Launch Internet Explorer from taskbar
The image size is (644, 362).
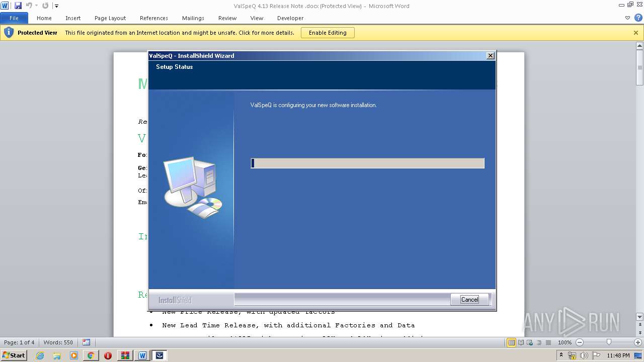(40, 355)
